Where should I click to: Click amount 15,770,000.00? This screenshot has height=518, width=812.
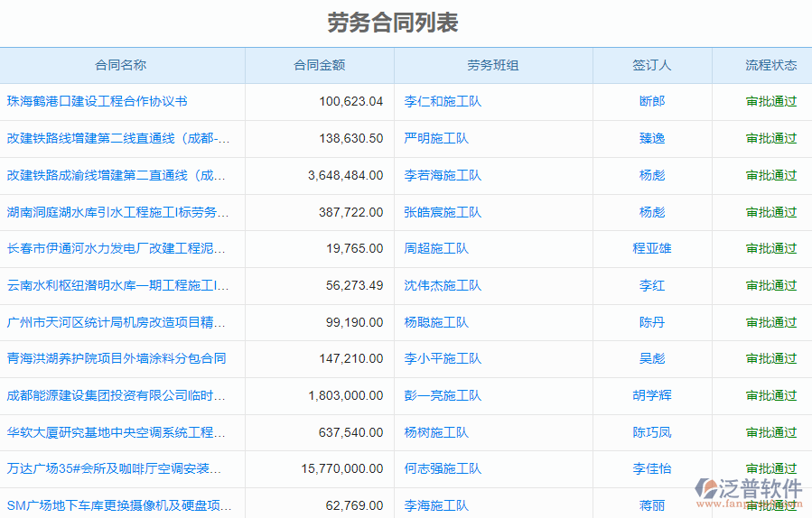tap(342, 469)
